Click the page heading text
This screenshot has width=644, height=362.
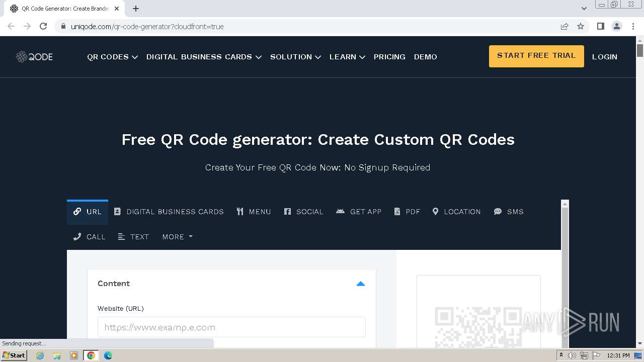pos(318,139)
